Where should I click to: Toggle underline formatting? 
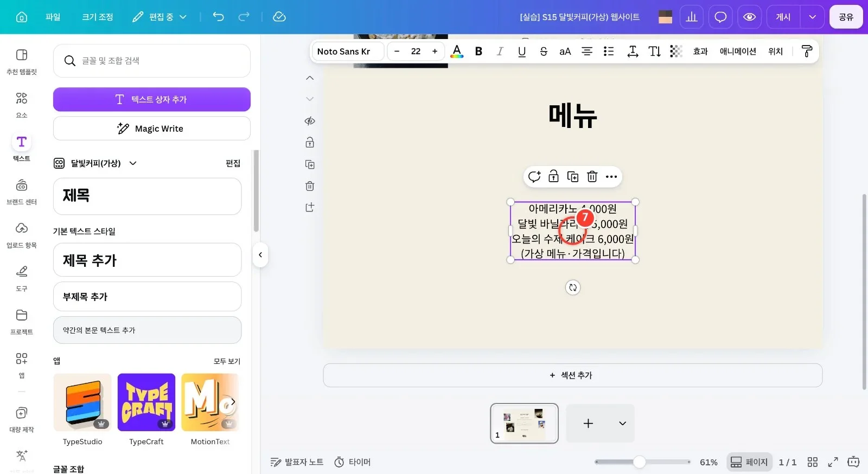(x=522, y=52)
